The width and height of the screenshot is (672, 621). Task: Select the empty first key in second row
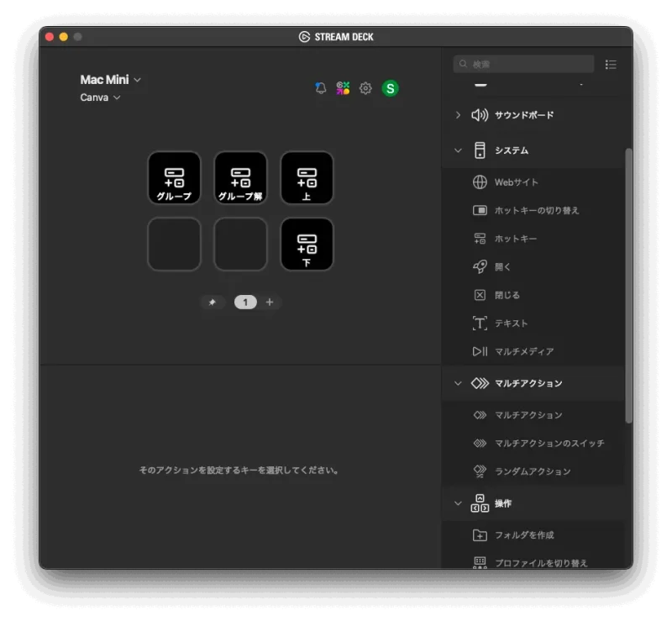(x=174, y=244)
